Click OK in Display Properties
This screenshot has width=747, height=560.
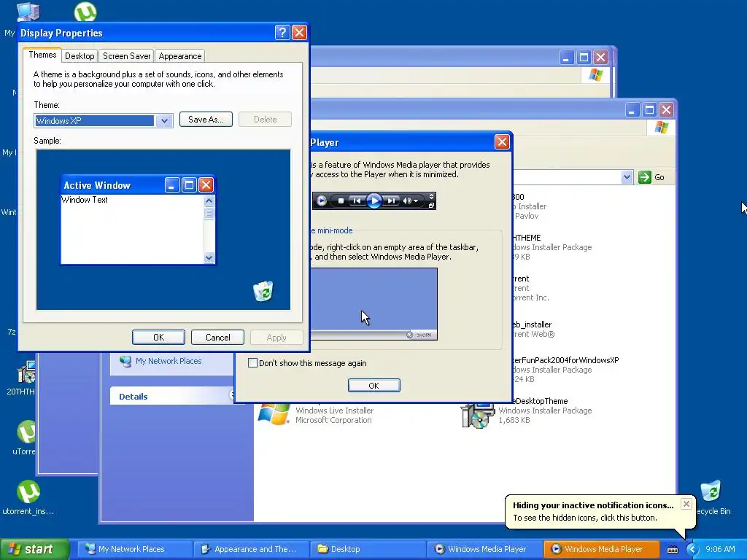click(x=158, y=338)
